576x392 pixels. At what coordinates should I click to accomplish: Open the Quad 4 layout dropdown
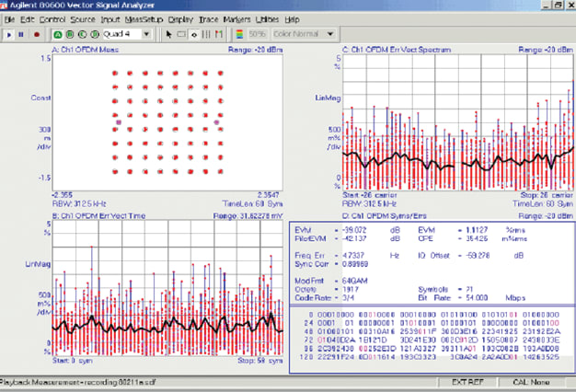[x=146, y=34]
